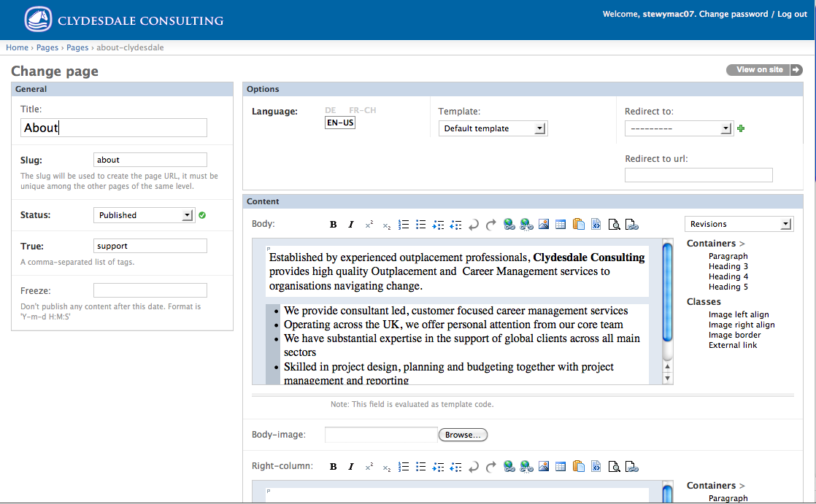Open the Template dropdown
The width and height of the screenshot is (816, 504).
tap(493, 128)
